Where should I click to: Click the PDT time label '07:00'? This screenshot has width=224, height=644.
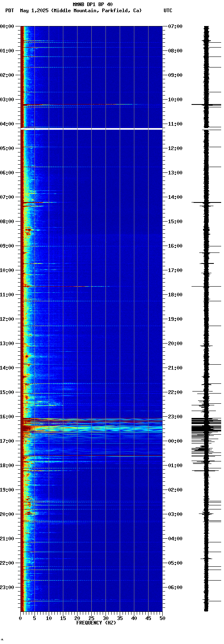pos(7,197)
